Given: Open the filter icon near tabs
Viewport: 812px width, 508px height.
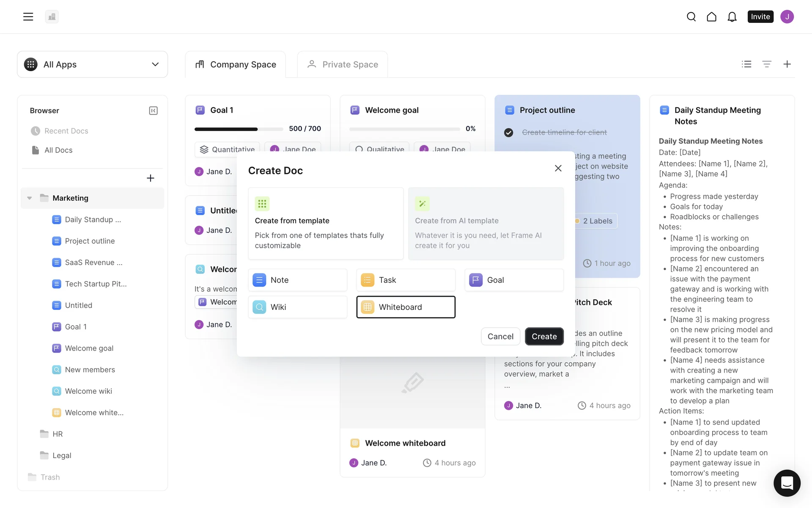Looking at the screenshot, I should 766,64.
